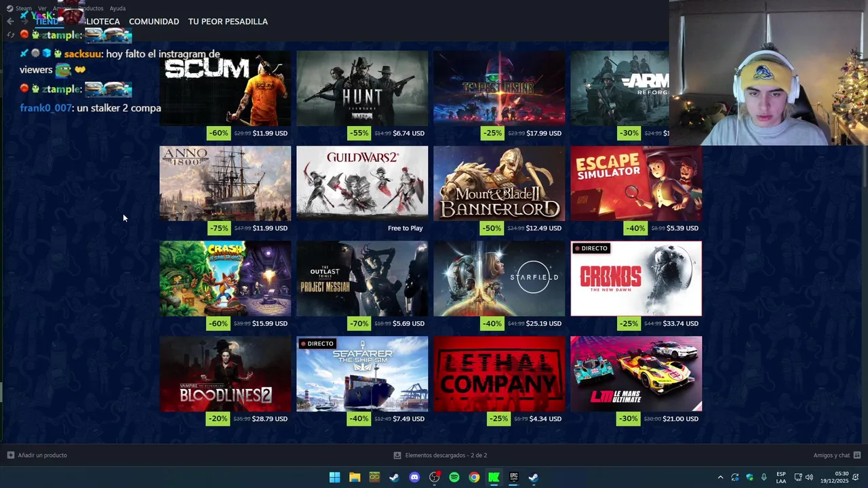Open the Steam text menu
The image size is (868, 488).
[24, 8]
